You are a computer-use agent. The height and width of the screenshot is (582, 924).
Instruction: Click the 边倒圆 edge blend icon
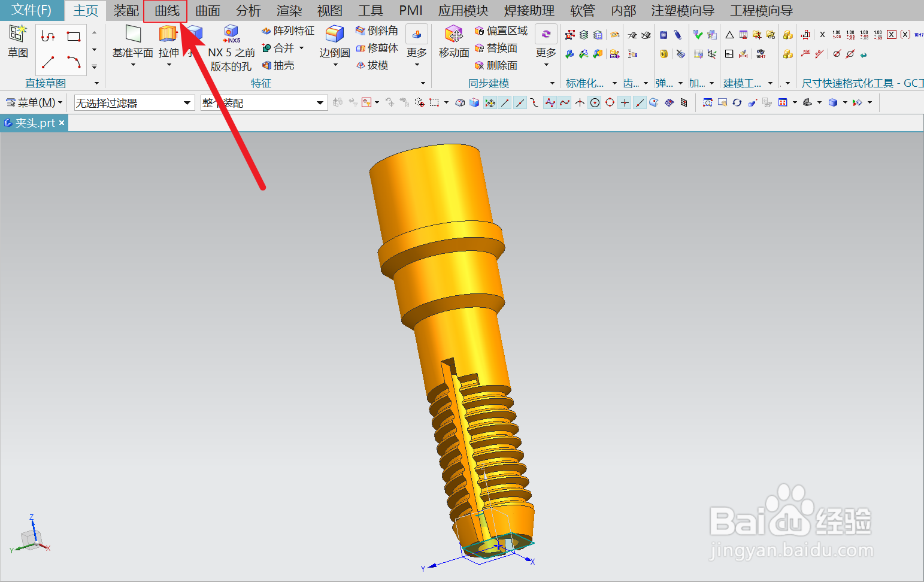click(x=334, y=34)
